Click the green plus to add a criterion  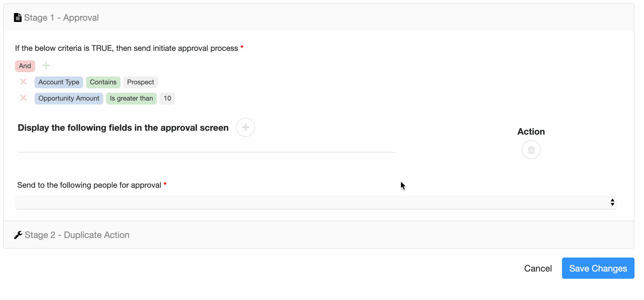pos(46,65)
